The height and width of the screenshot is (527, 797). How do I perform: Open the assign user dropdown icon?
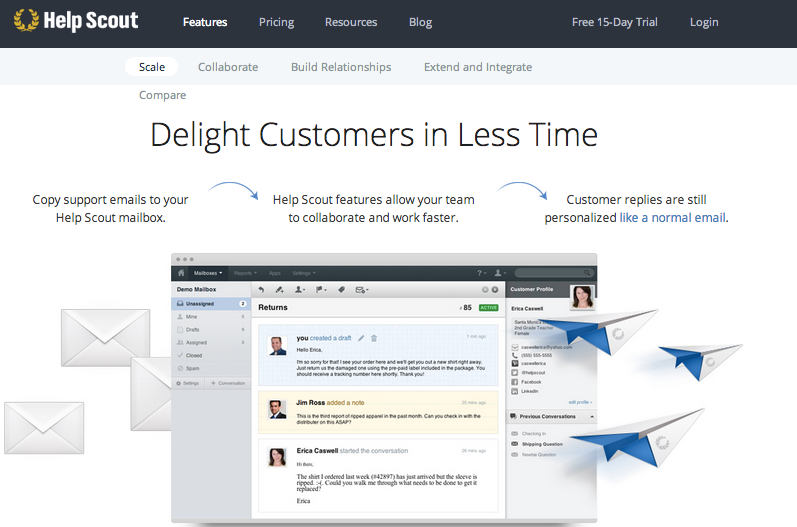tap(300, 290)
